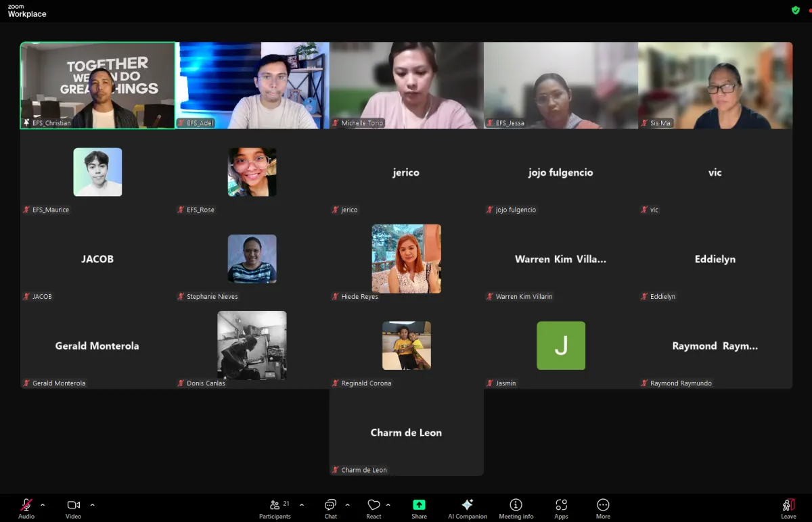Screen dimensions: 812x522
Task: Open the More options menu
Action: [x=603, y=508]
